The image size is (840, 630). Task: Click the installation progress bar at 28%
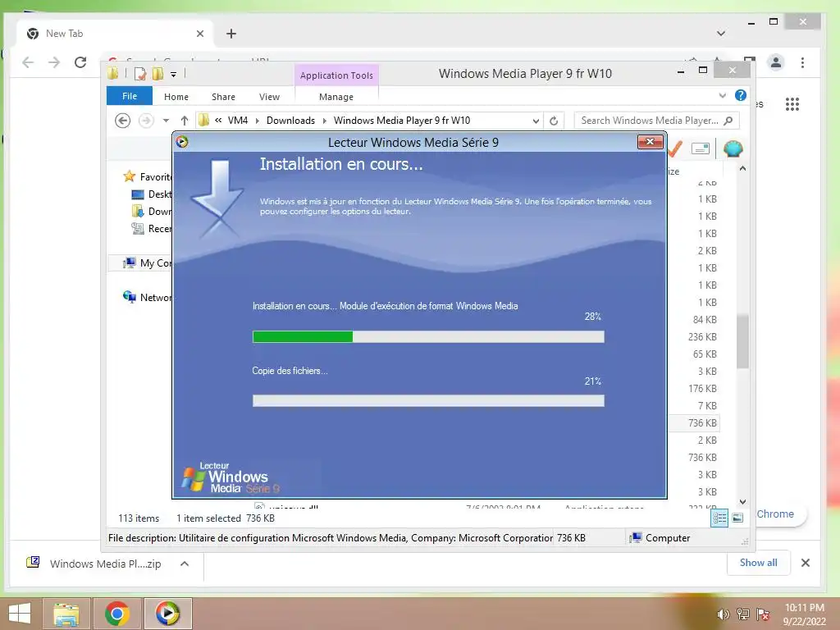(x=428, y=336)
